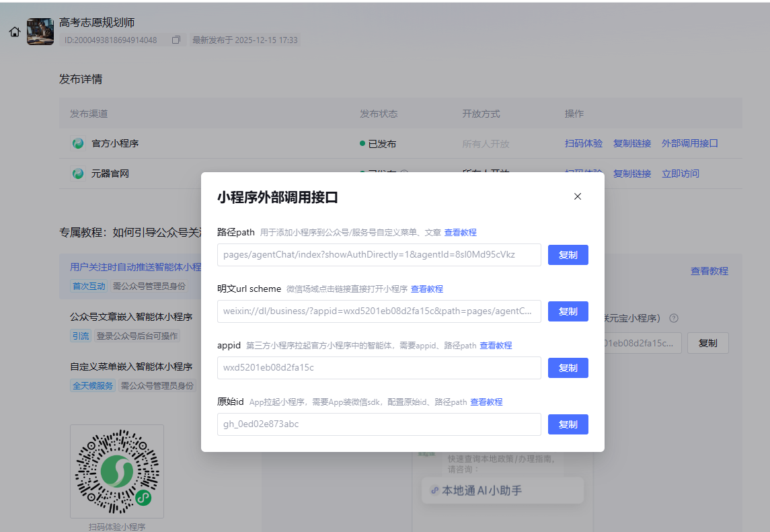
Task: Copy the appid value in dialog
Action: click(568, 368)
